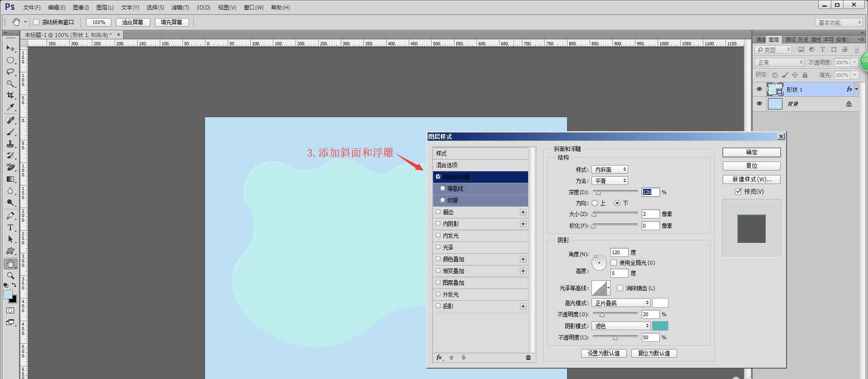Select the Eyedropper tool
The height and width of the screenshot is (379, 868).
coord(10,107)
